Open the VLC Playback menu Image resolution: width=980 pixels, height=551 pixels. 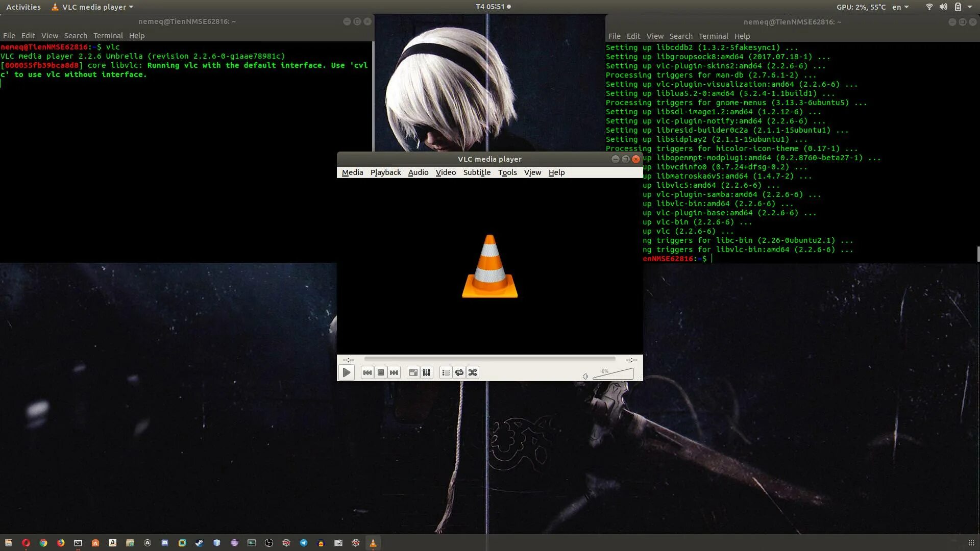click(x=385, y=172)
